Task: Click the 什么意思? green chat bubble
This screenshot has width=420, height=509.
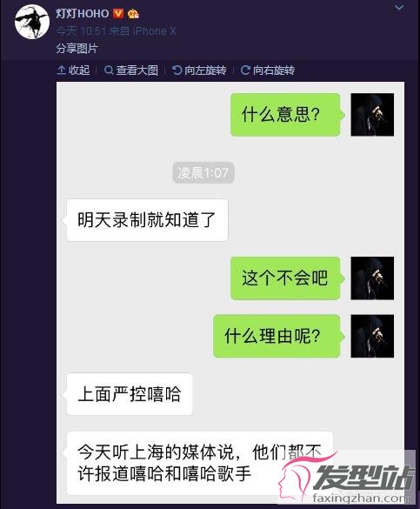Action: pos(286,115)
